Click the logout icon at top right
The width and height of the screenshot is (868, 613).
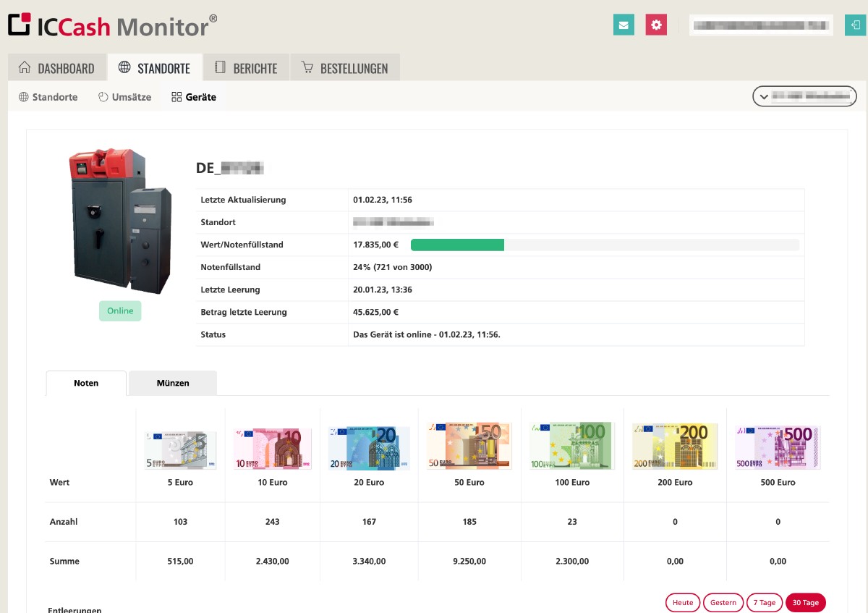[x=854, y=25]
